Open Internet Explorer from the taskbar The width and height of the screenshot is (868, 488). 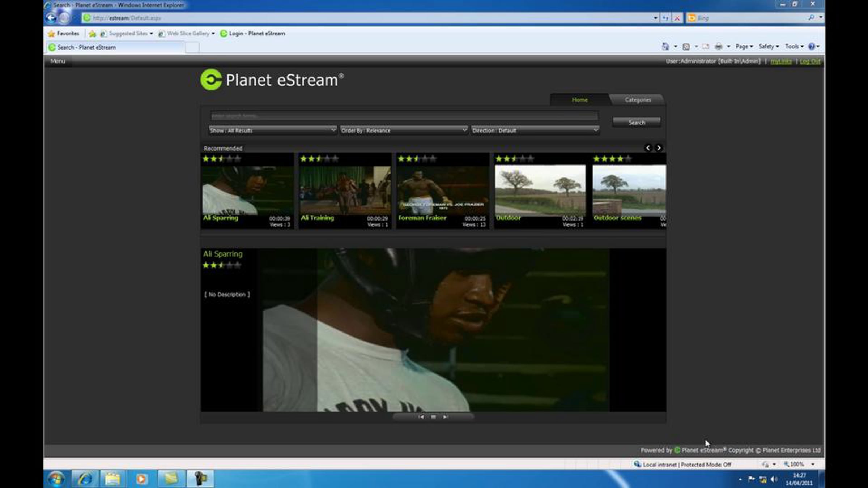pos(85,479)
